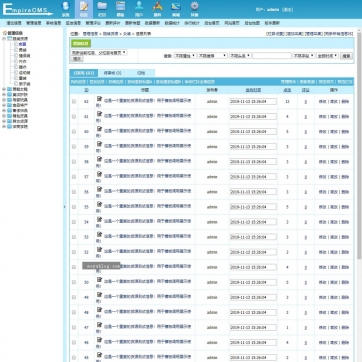The image size is (362, 362).
Task: Open 数据统计 in the submenu bar
Action: click(172, 23)
